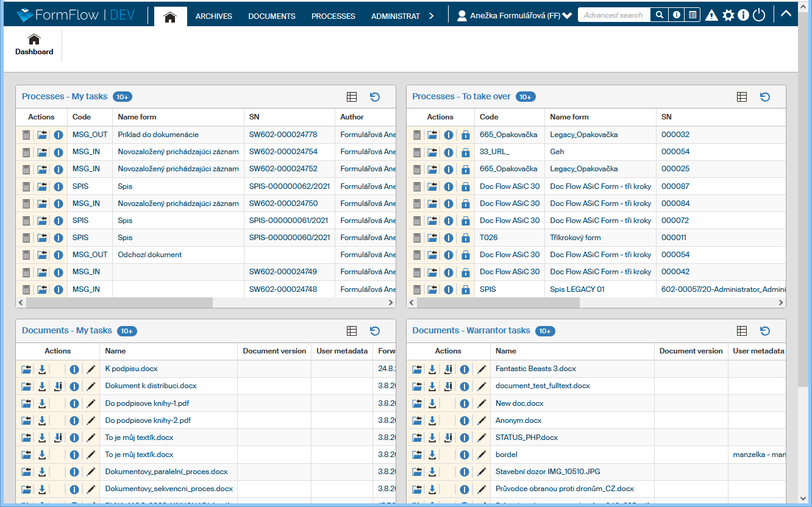This screenshot has width=812, height=507.
Task: Expand more navigation items with the right chevron
Action: click(x=432, y=16)
